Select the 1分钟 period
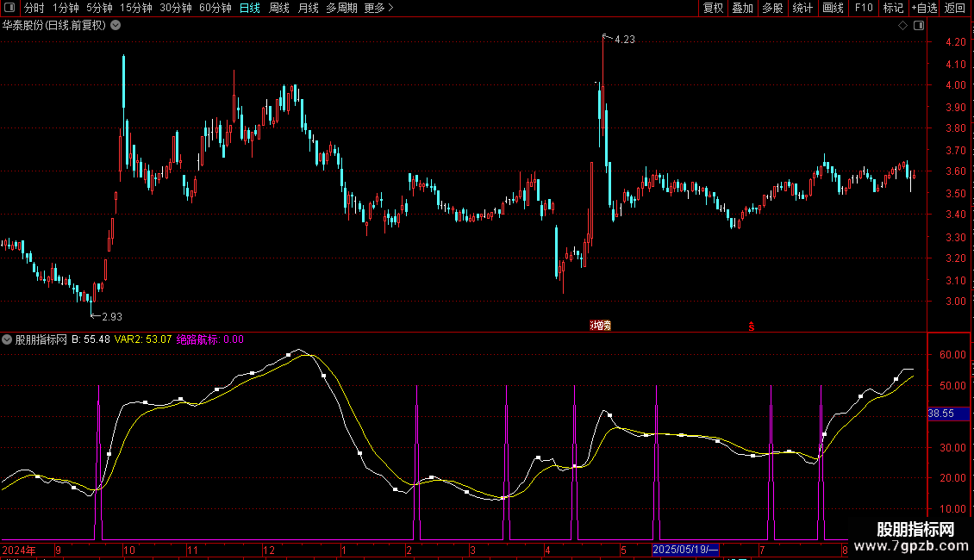 click(x=66, y=8)
